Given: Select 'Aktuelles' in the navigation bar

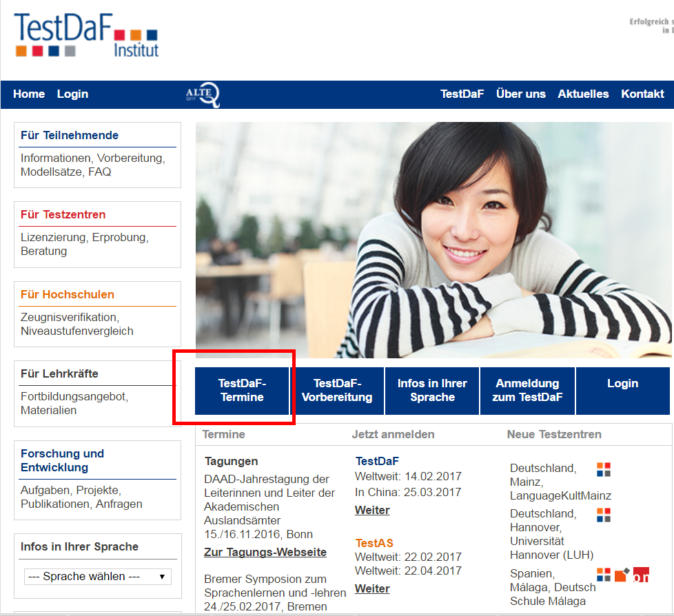Looking at the screenshot, I should pyautogui.click(x=583, y=94).
